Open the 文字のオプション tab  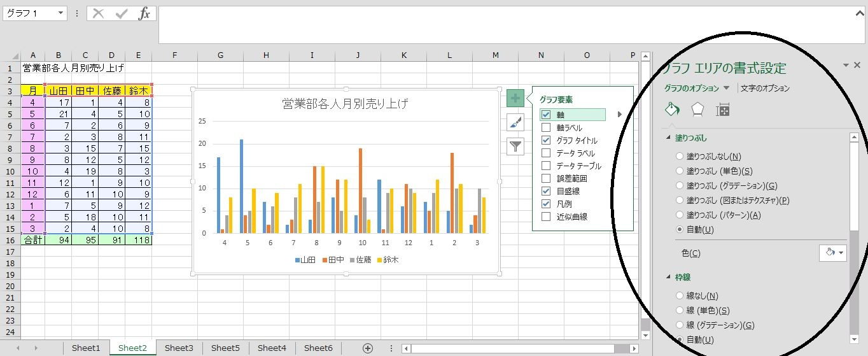tap(765, 89)
